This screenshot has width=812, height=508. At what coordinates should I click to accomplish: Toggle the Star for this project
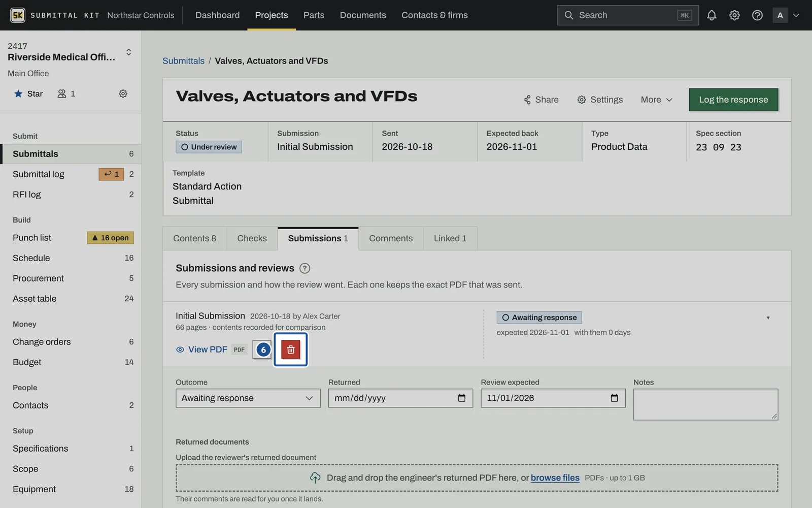click(28, 93)
